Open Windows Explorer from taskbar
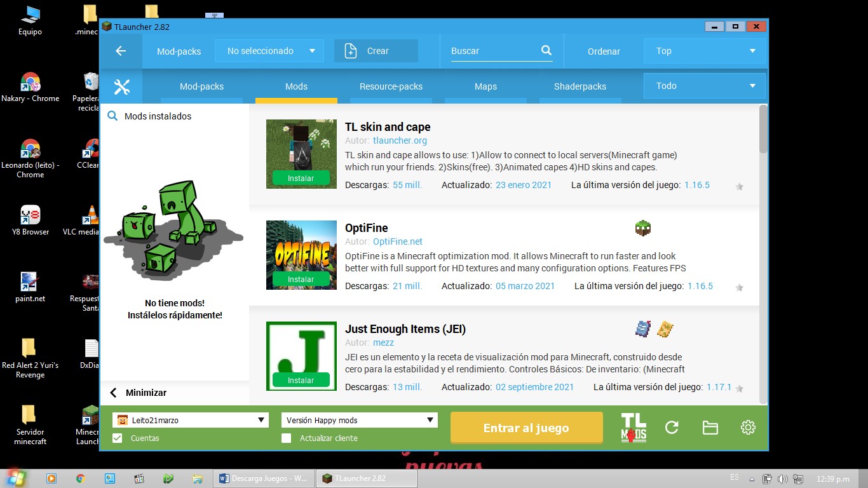 click(198, 478)
